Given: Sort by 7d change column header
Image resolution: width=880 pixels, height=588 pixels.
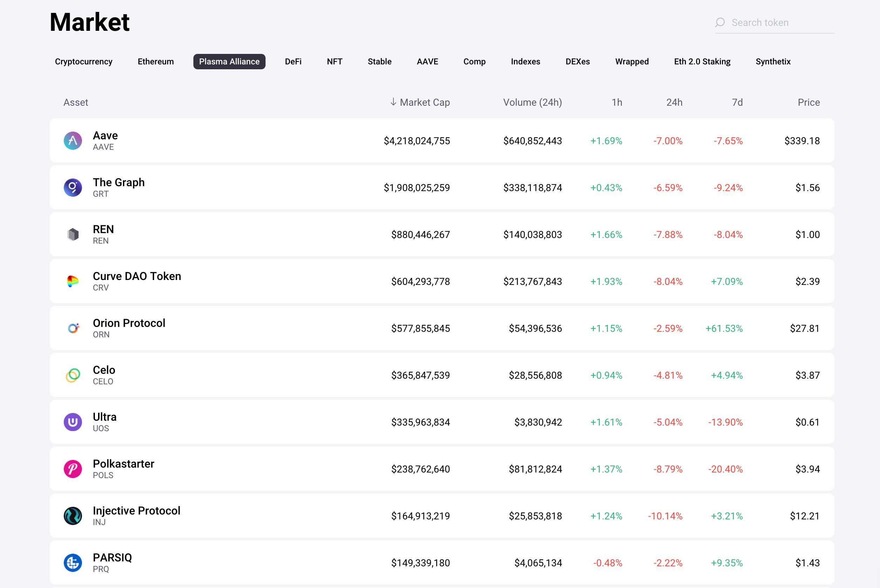Looking at the screenshot, I should [737, 102].
